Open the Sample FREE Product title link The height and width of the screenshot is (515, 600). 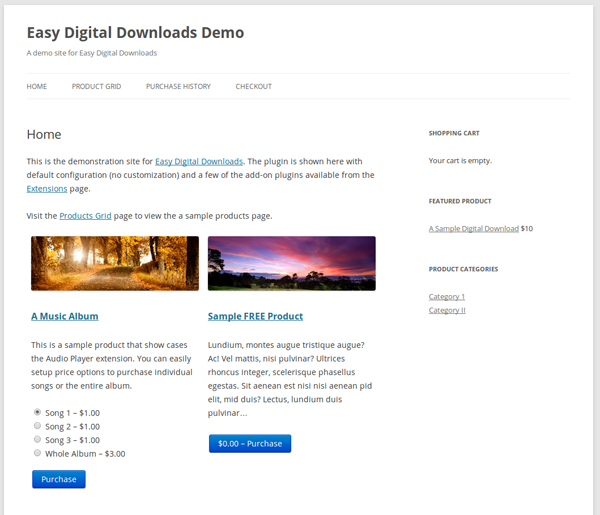click(255, 316)
